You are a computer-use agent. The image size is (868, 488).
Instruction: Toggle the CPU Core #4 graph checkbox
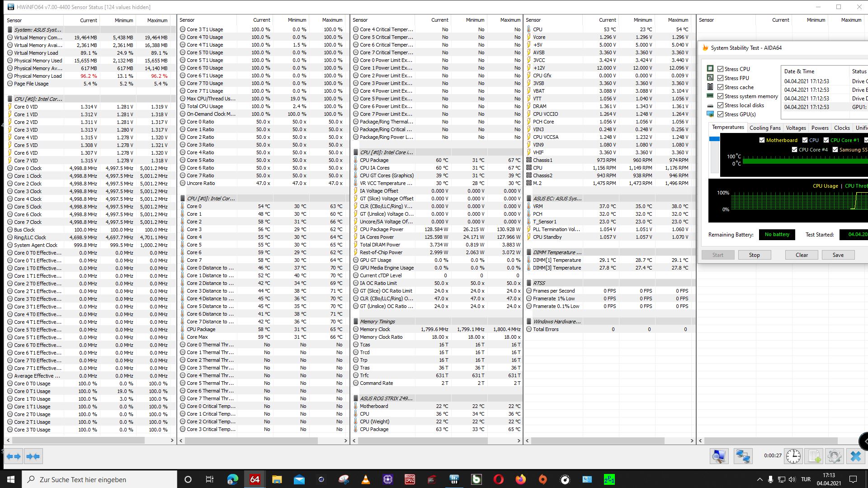[794, 150]
